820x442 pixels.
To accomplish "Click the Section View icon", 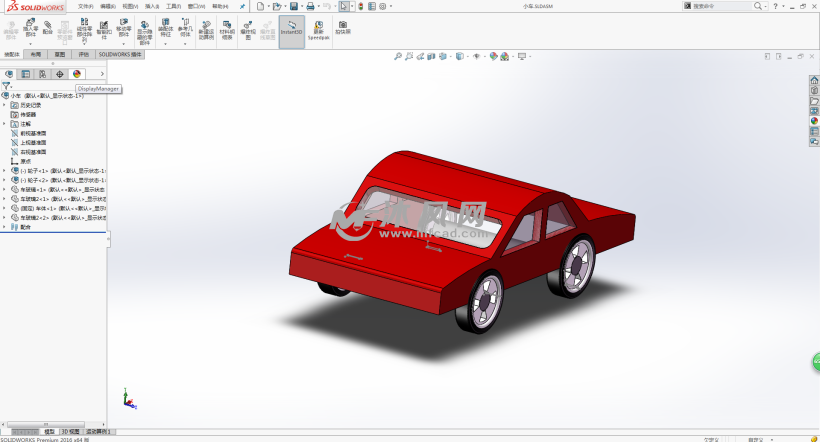I will pos(431,56).
